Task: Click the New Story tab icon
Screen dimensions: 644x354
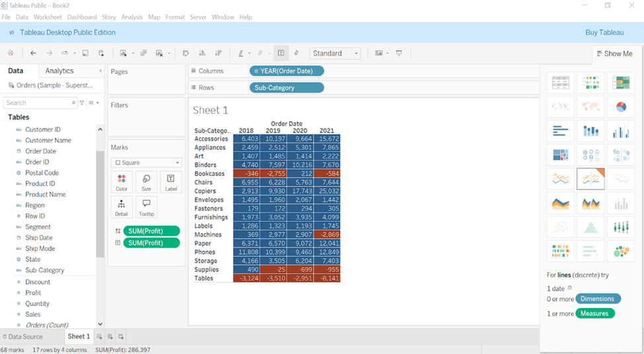Action: (x=121, y=336)
